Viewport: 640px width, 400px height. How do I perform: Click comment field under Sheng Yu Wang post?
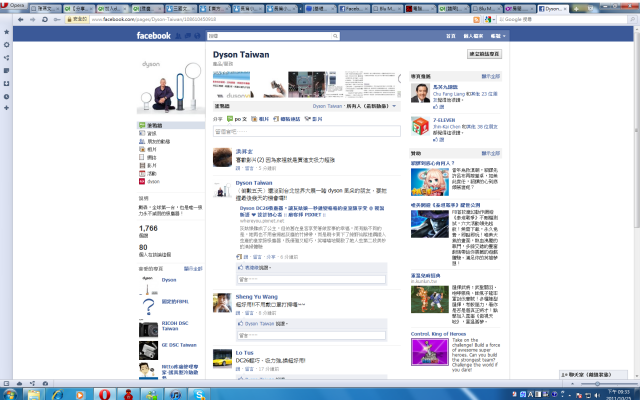311,336
